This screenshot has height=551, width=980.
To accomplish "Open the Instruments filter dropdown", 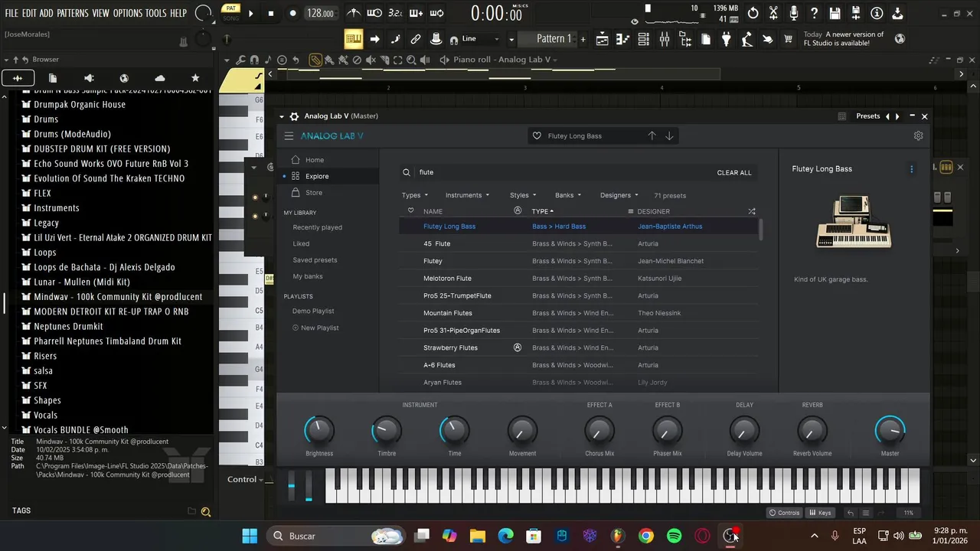I will pos(467,195).
